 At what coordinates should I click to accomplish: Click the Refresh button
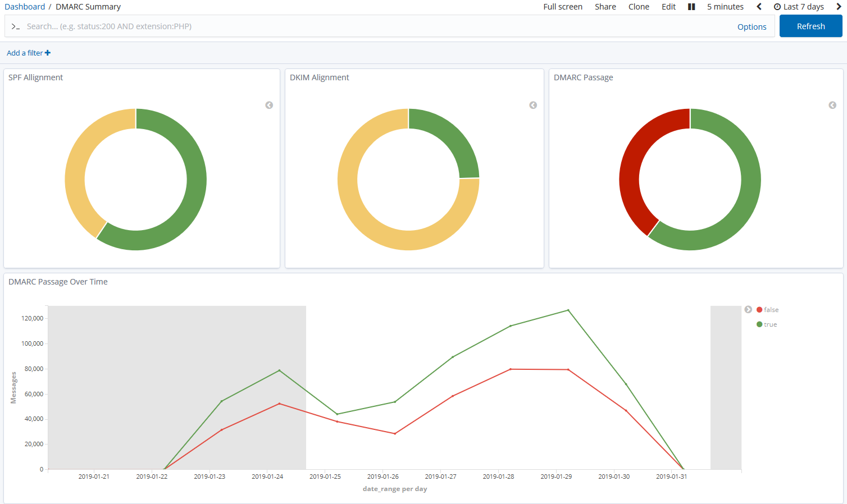point(810,26)
